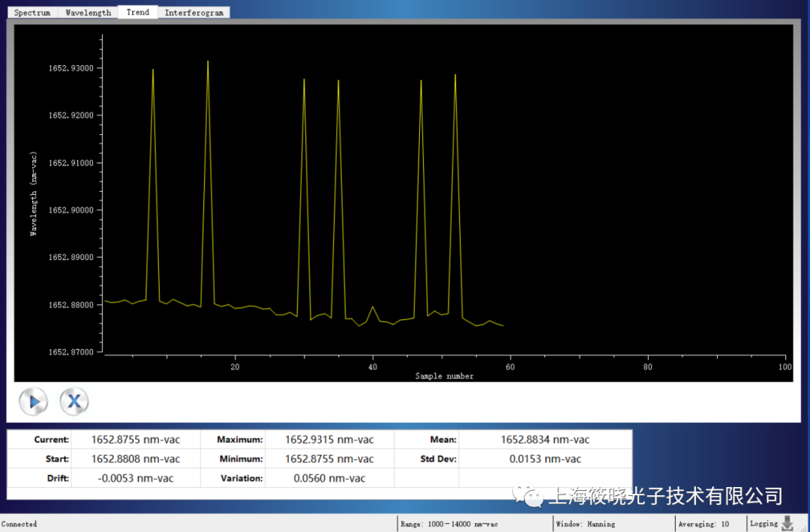Screen dimensions: 810x532
Task: Click the Mean value 1652.8834 cell
Action: click(545, 440)
